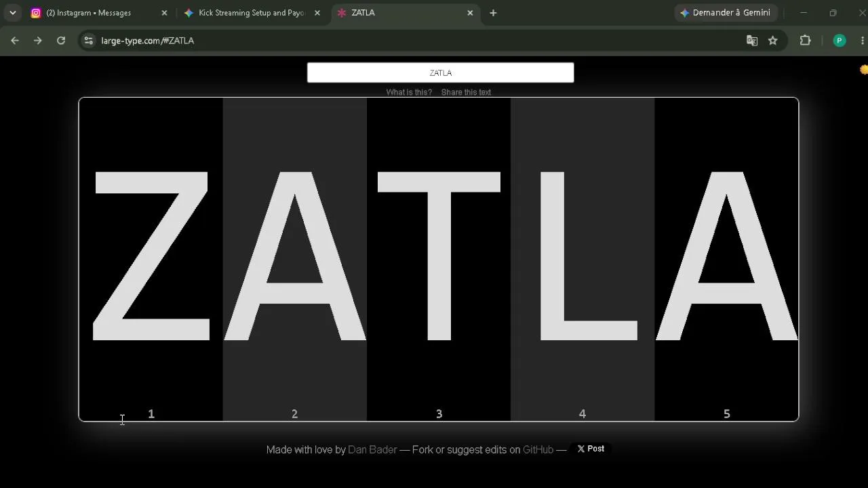Open the 'What is this?' link
This screenshot has height=488, width=868.
[x=409, y=92]
